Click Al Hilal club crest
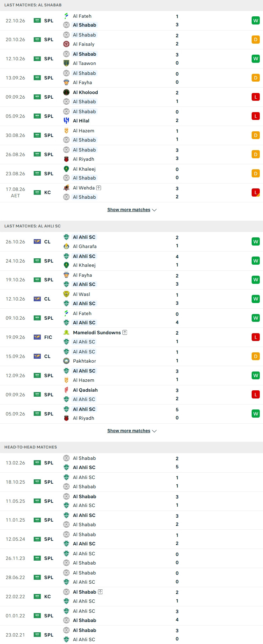The image size is (263, 644). (66, 121)
